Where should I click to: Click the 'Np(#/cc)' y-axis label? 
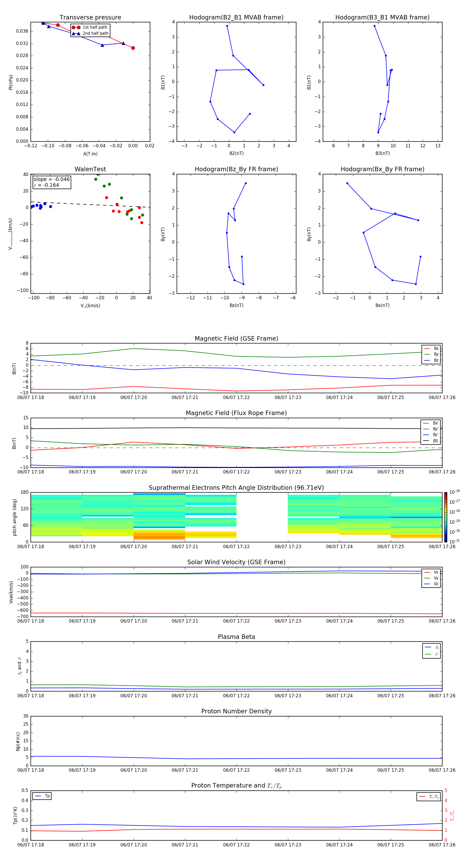coord(18,741)
